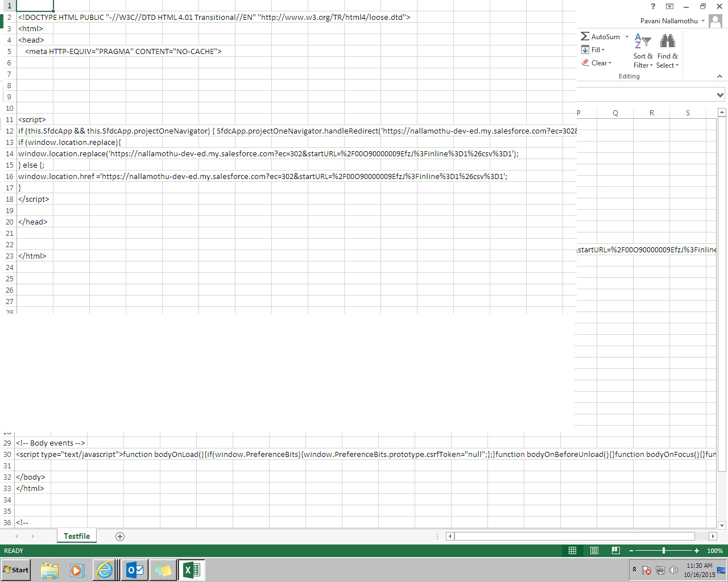Open Internet Explorer from taskbar
728x582 pixels.
click(105, 570)
